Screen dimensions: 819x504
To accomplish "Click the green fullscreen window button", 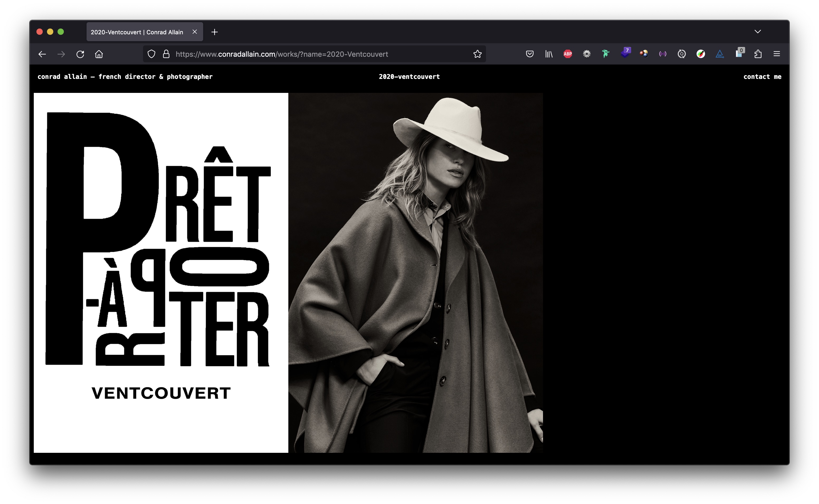I will (x=61, y=32).
